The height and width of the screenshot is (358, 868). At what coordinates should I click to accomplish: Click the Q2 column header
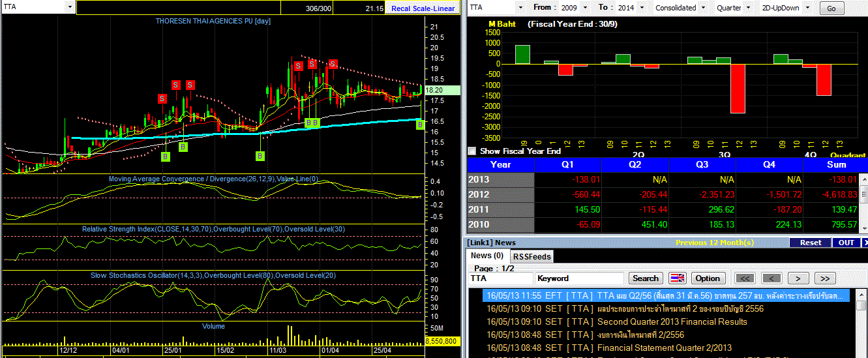pos(635,164)
